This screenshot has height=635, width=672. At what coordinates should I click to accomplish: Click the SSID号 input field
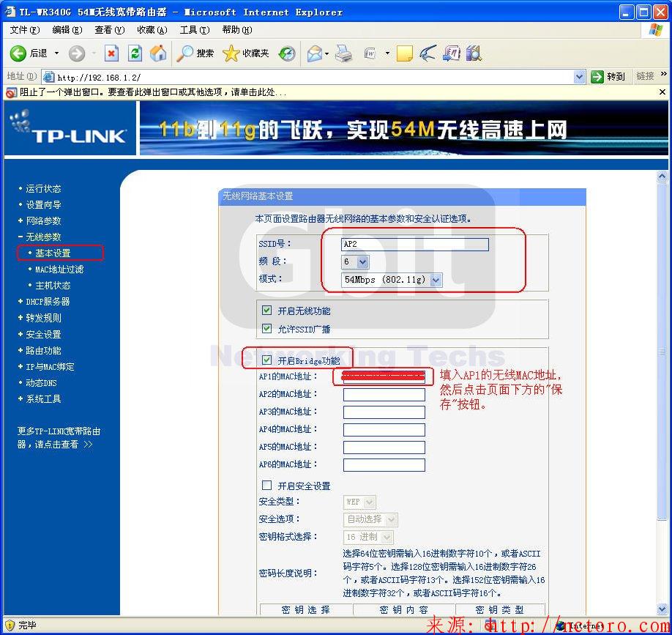tap(415, 244)
